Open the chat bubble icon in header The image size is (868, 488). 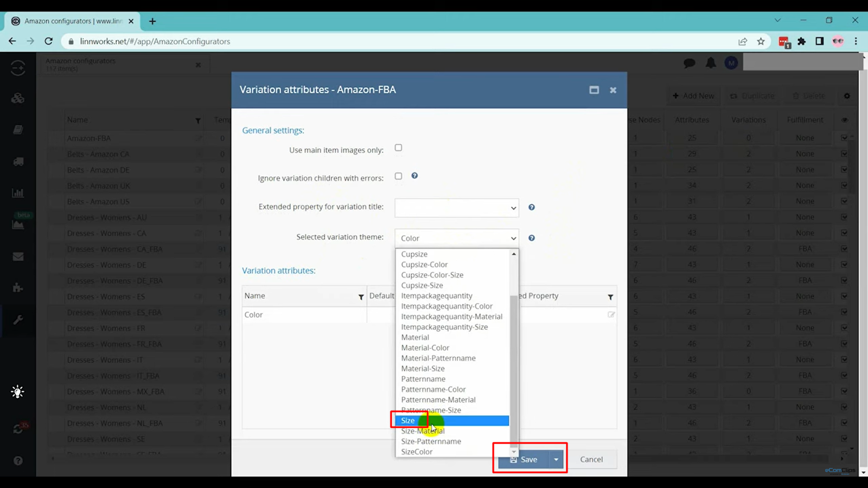point(690,63)
